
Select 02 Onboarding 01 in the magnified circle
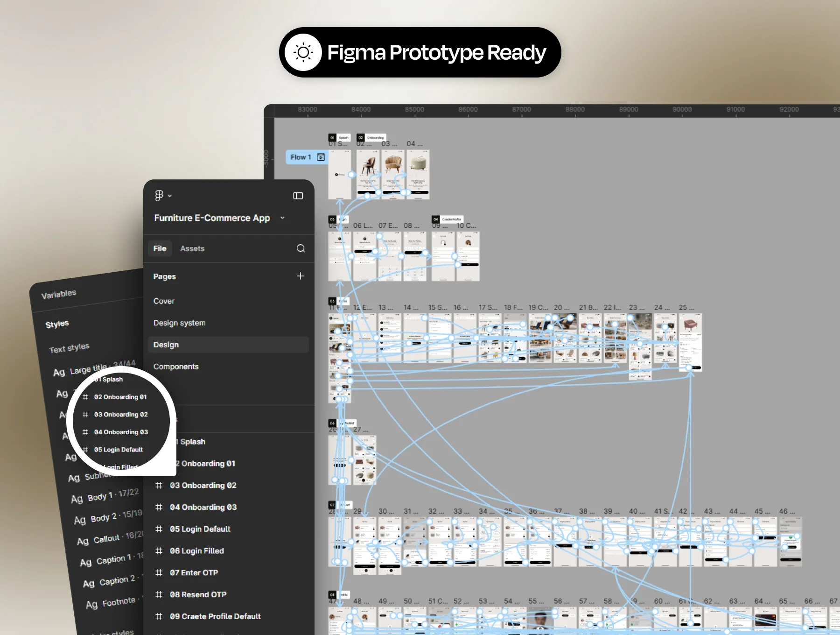[x=120, y=397]
